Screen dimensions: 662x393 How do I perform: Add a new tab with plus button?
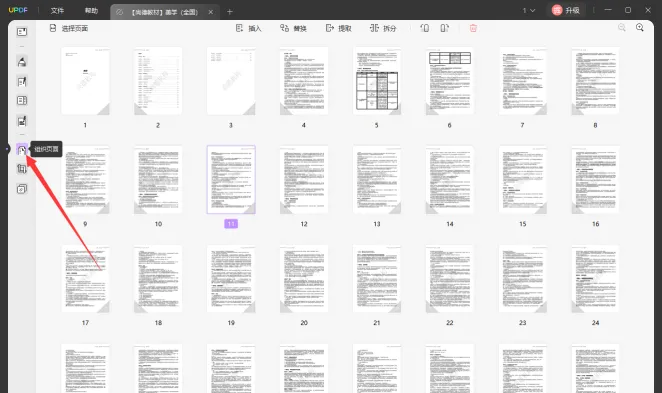point(230,12)
